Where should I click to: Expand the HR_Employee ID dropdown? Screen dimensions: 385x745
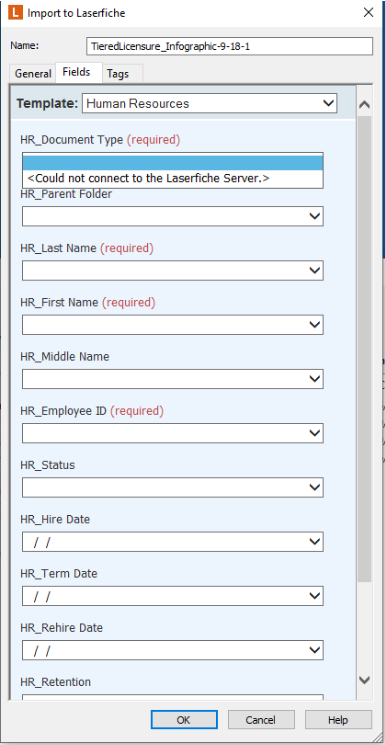point(314,433)
